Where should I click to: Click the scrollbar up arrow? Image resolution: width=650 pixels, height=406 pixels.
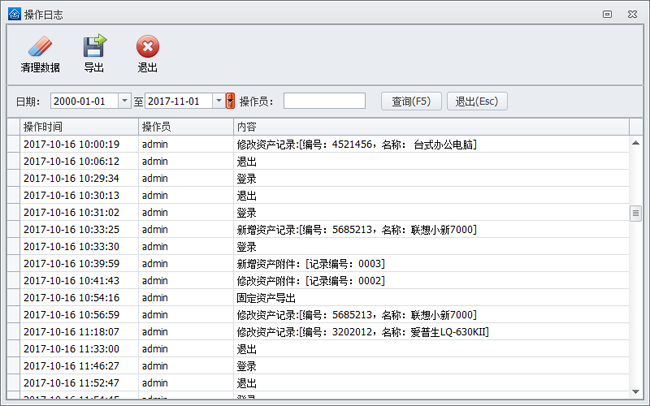click(635, 142)
